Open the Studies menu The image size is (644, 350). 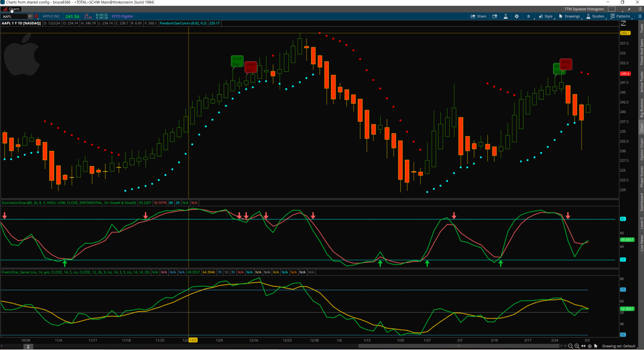point(595,16)
